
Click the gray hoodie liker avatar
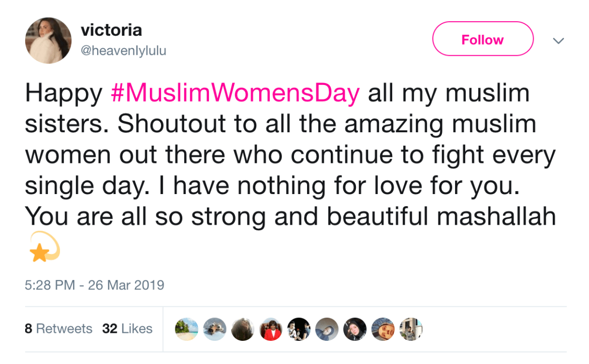click(327, 329)
